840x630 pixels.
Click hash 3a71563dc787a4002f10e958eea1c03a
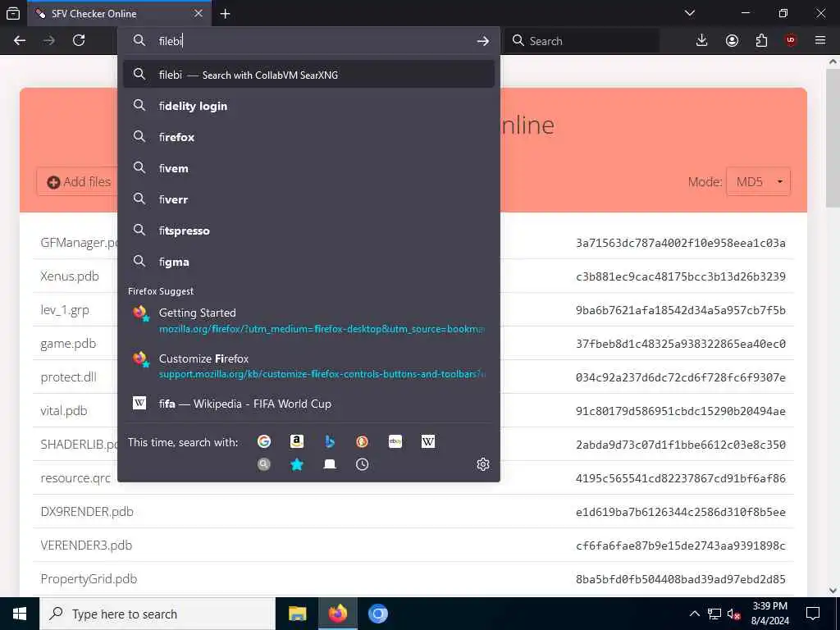point(680,243)
